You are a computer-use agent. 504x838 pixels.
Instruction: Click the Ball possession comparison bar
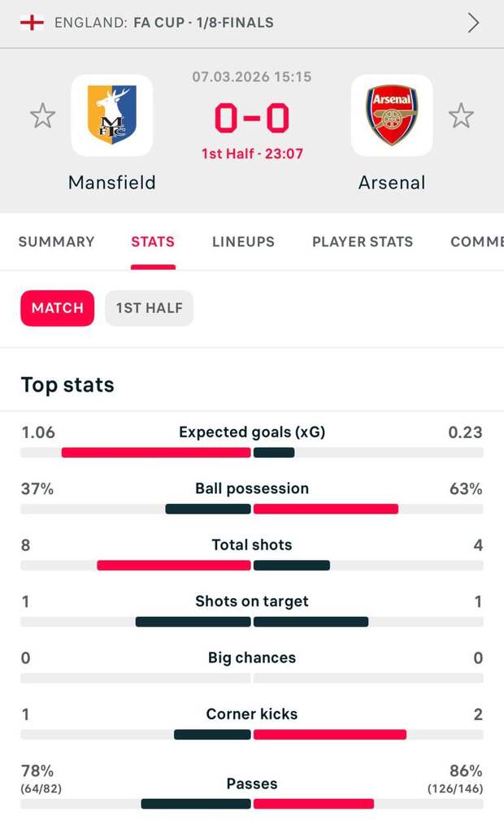tap(252, 509)
